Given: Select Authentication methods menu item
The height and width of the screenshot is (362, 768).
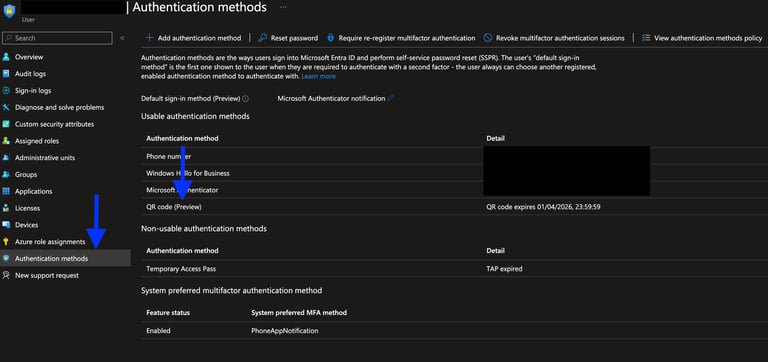Looking at the screenshot, I should coord(65,258).
